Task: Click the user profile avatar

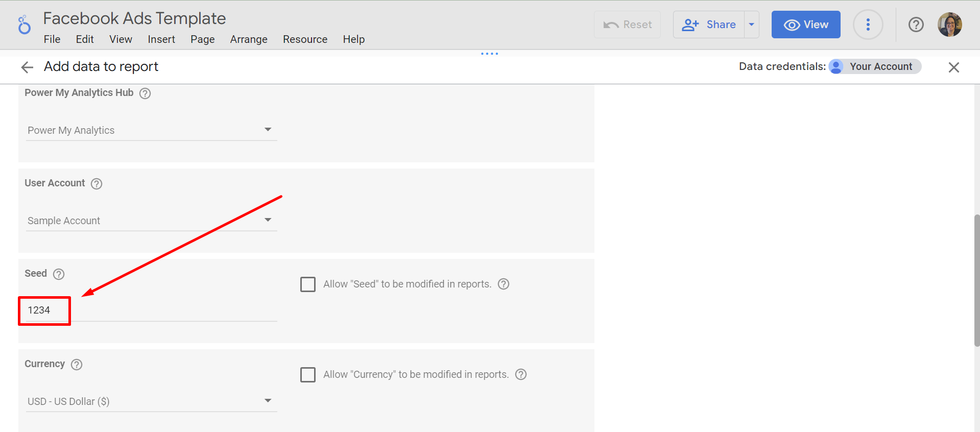Action: point(949,25)
